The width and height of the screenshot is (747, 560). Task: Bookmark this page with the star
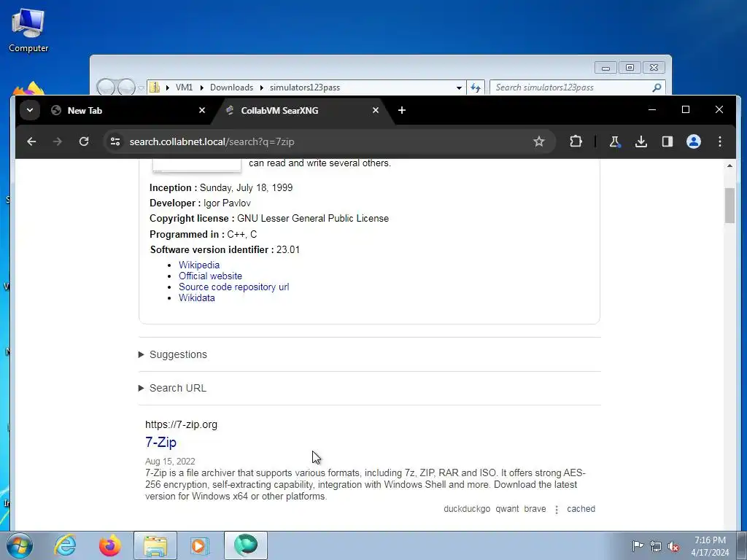(x=539, y=141)
